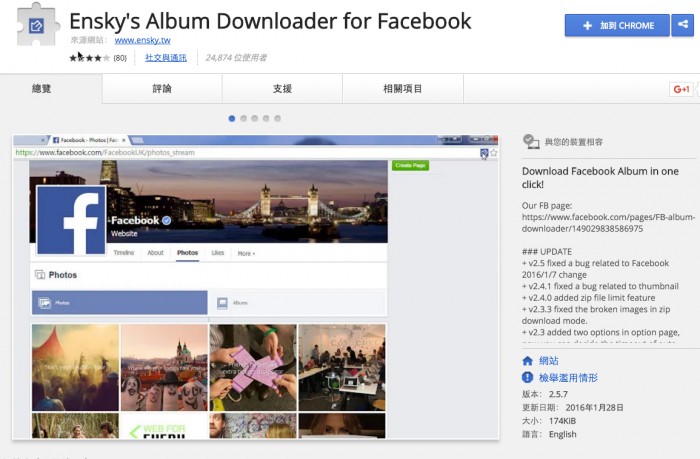Switch to the 支援 support tab
Image resolution: width=700 pixels, height=459 pixels.
[282, 88]
